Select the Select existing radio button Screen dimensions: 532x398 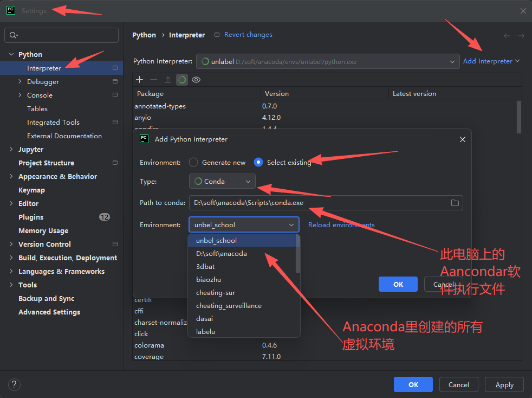[258, 162]
